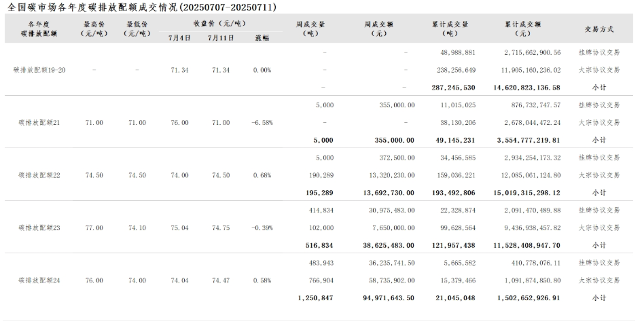Screen dimensions: 644x330
Task: Select the 7月4日 closing price sub-header
Action: [x=179, y=38]
